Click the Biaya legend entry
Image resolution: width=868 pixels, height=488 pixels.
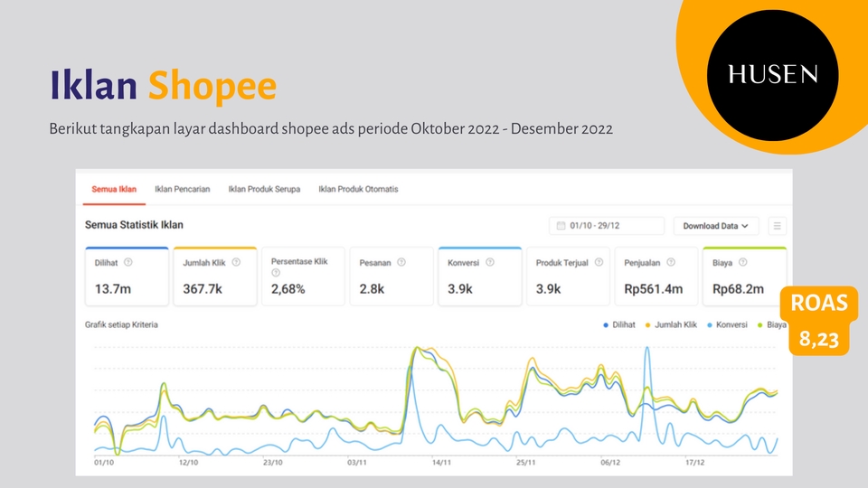(x=772, y=324)
